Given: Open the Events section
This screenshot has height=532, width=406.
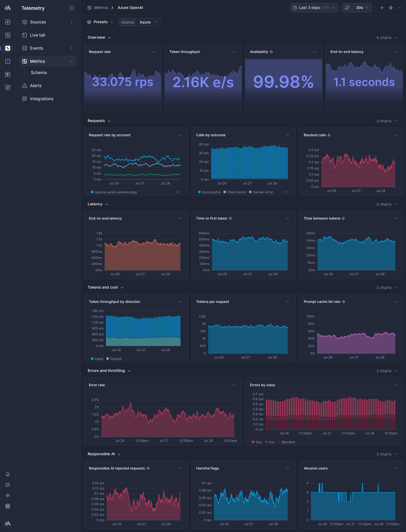Looking at the screenshot, I should point(48,48).
